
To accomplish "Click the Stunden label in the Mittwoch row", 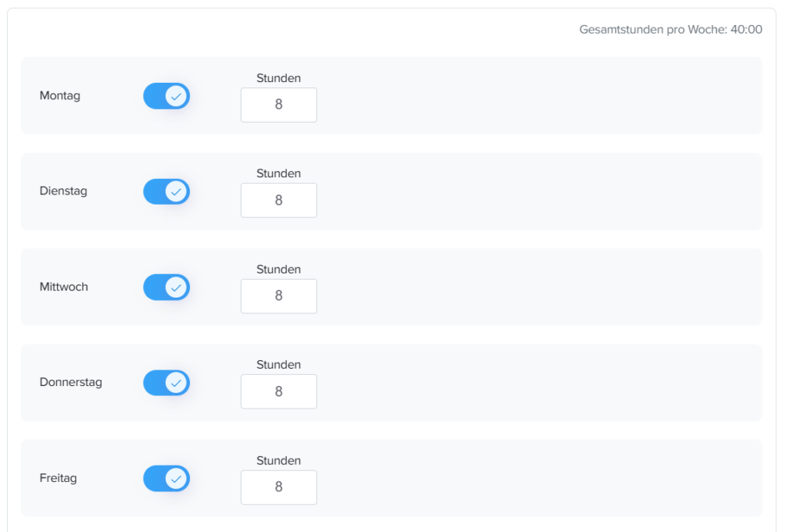I will tap(279, 270).
